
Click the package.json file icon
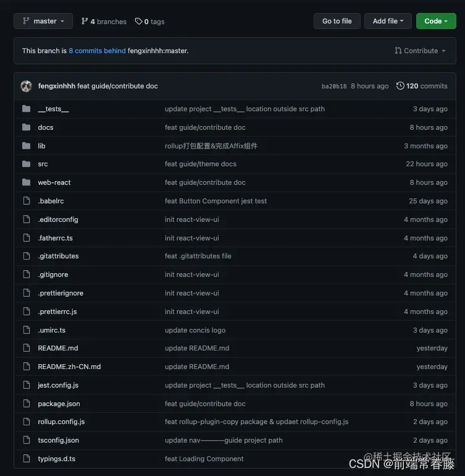tap(27, 404)
